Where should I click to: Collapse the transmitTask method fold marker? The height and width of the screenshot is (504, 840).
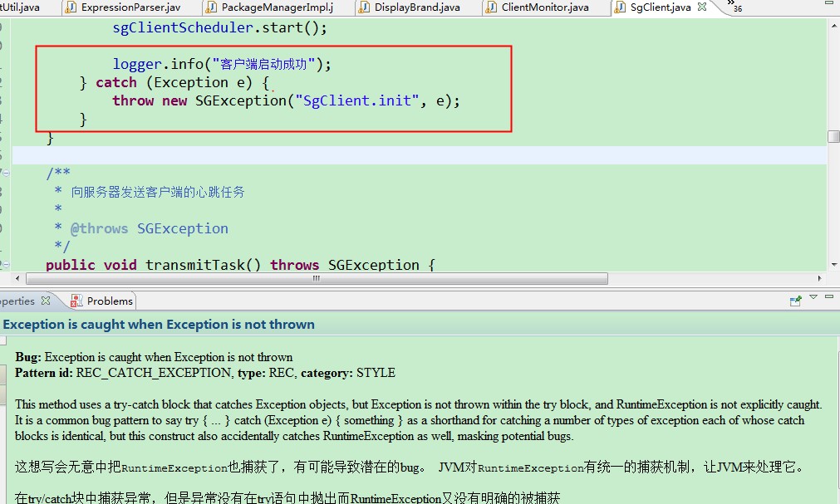tap(7, 265)
